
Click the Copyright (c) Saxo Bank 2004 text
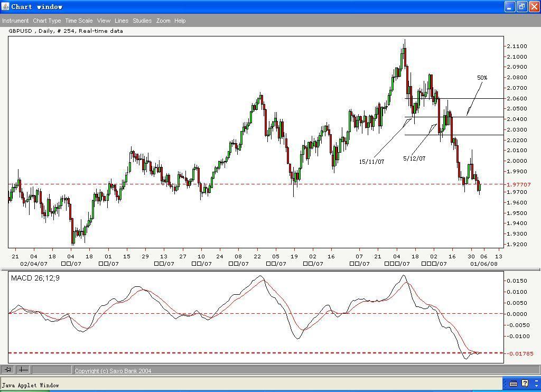click(113, 371)
